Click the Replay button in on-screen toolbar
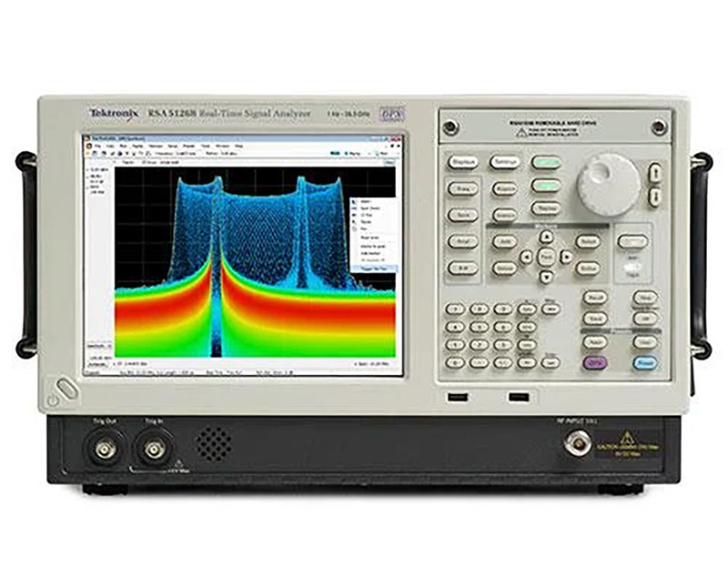This screenshot has width=728, height=587. tap(353, 153)
